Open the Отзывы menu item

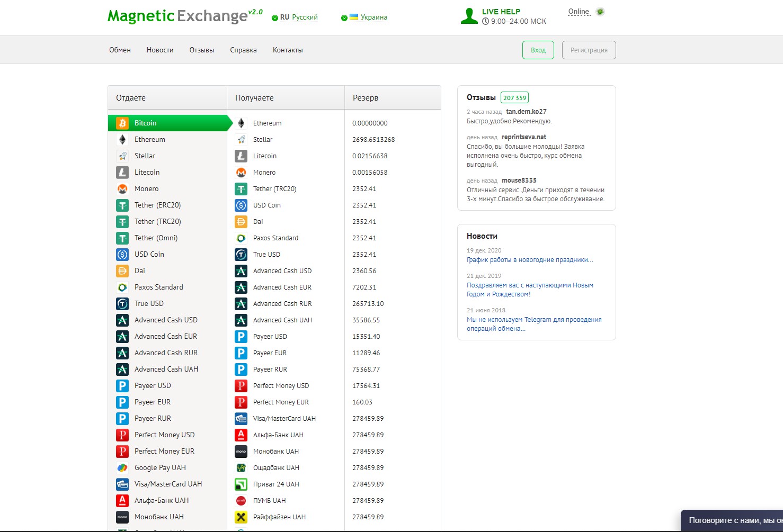pyautogui.click(x=202, y=50)
